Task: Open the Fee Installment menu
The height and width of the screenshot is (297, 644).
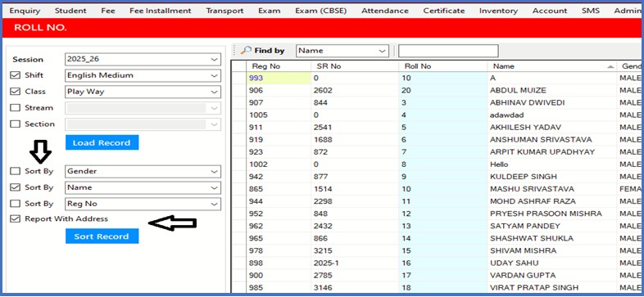Action: click(160, 11)
